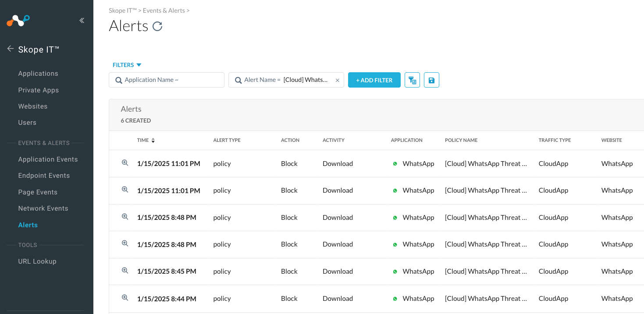Open Application Events
The image size is (644, 314).
[48, 159]
